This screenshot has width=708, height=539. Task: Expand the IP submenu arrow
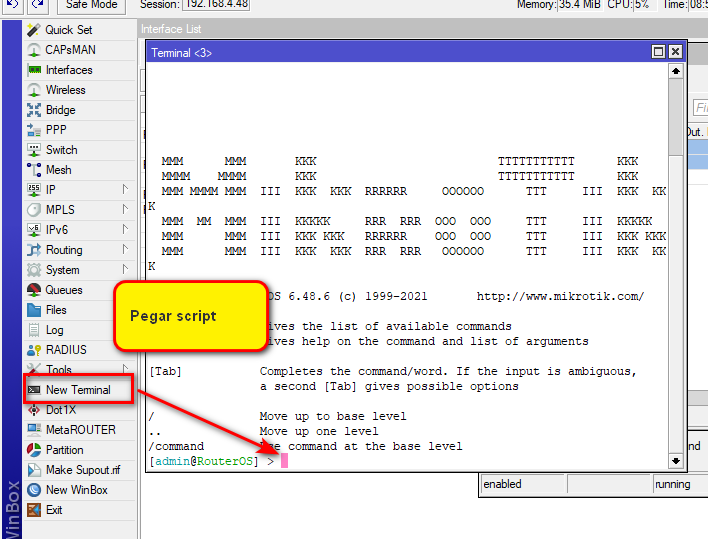[x=125, y=189]
